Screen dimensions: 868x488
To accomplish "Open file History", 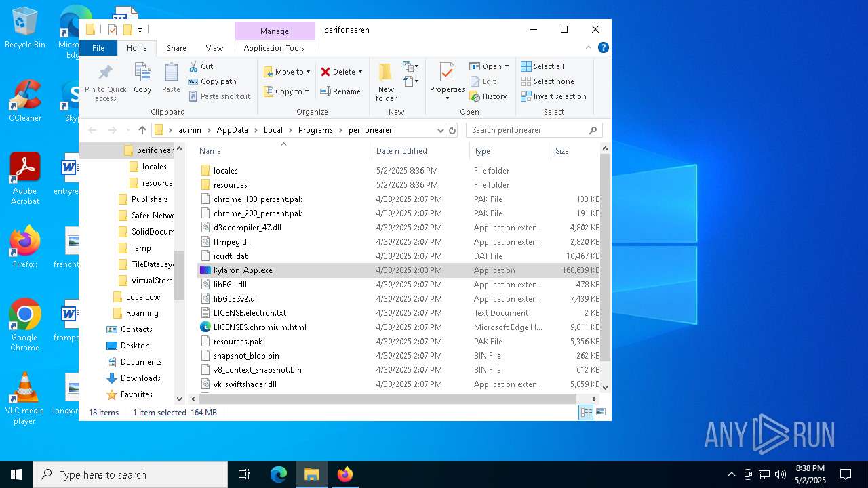I will [488, 96].
